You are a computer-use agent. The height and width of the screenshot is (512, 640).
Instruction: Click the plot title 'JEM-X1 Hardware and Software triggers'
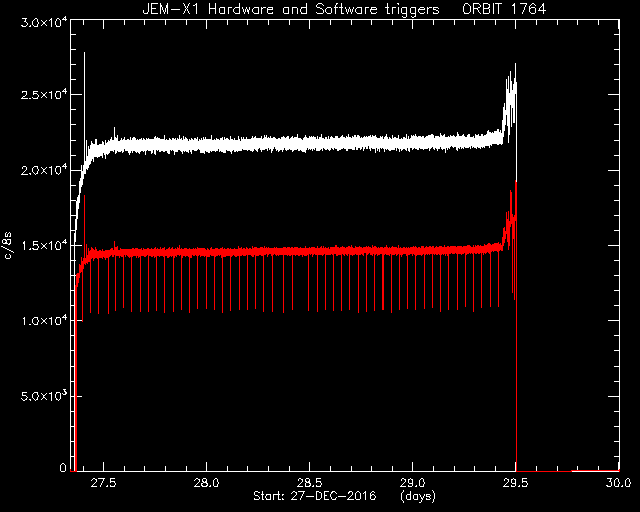pyautogui.click(x=291, y=9)
